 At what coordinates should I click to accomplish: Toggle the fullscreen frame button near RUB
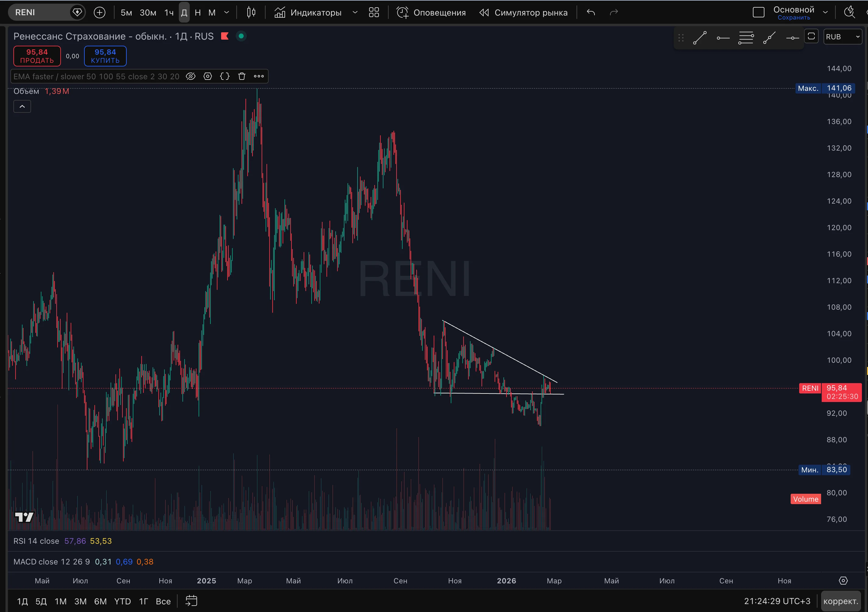tap(811, 36)
